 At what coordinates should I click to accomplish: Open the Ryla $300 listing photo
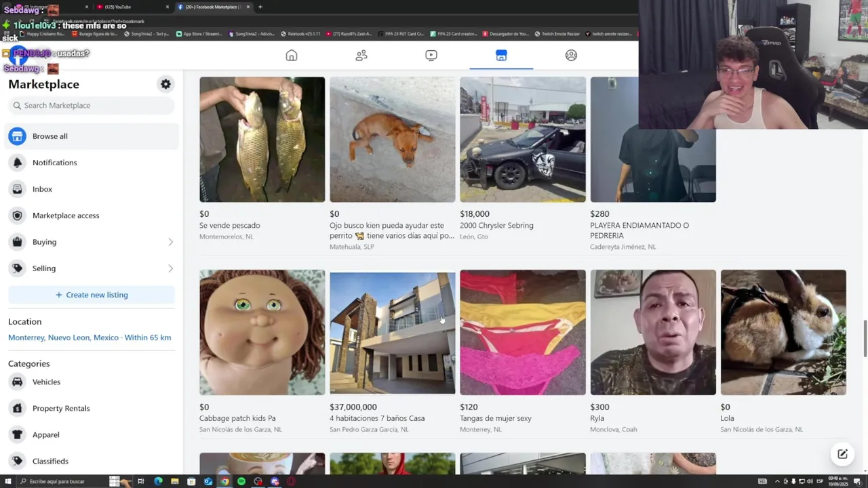(x=653, y=332)
